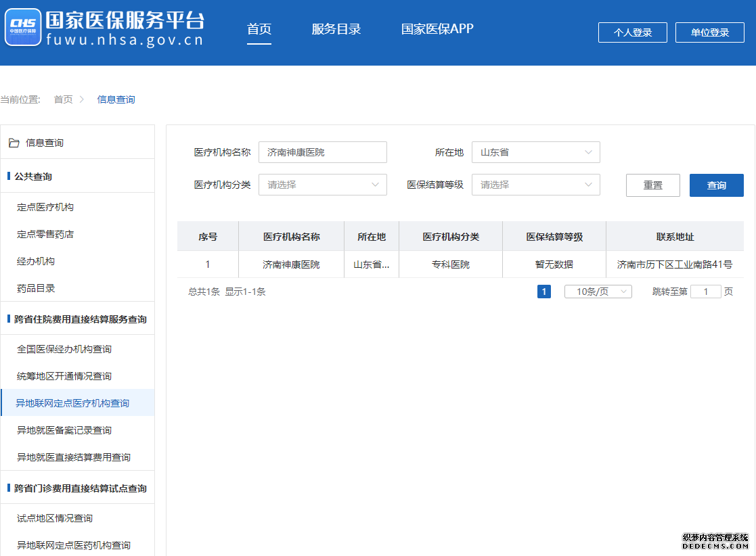Click the 暂无数据 table cell
This screenshot has width=756, height=556.
click(x=554, y=264)
